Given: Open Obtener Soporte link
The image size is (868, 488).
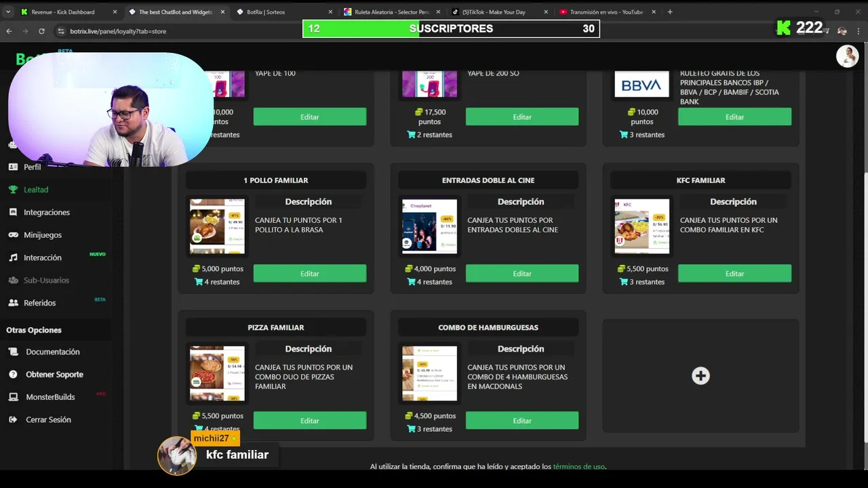Looking at the screenshot, I should point(54,374).
